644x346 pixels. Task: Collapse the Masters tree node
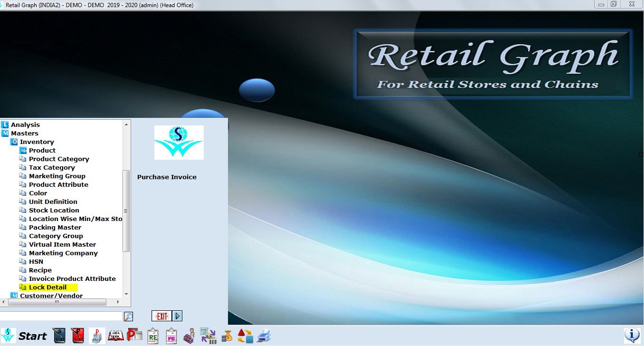point(25,133)
